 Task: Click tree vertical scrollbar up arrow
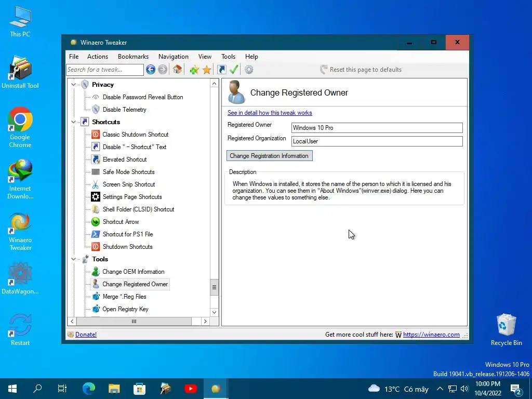click(214, 84)
